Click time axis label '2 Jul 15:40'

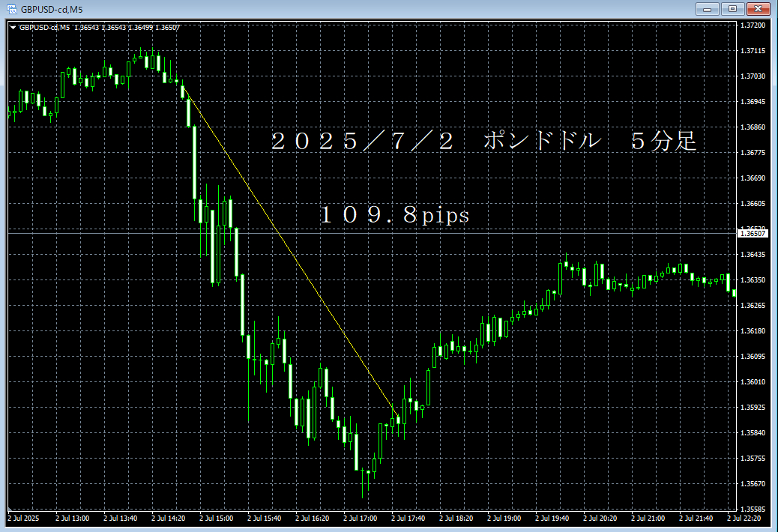coord(265,518)
